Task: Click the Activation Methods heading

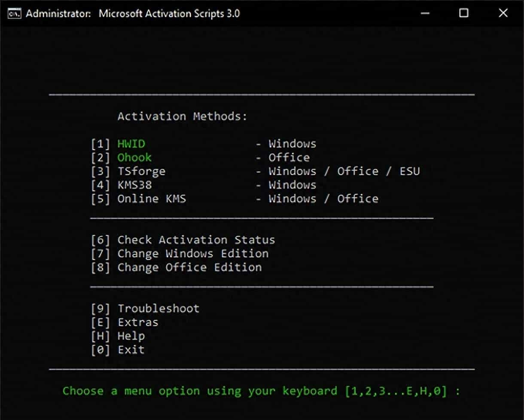Action: pos(182,116)
